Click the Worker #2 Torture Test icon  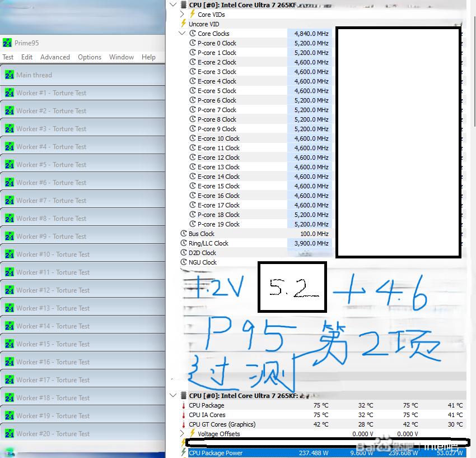click(10, 110)
